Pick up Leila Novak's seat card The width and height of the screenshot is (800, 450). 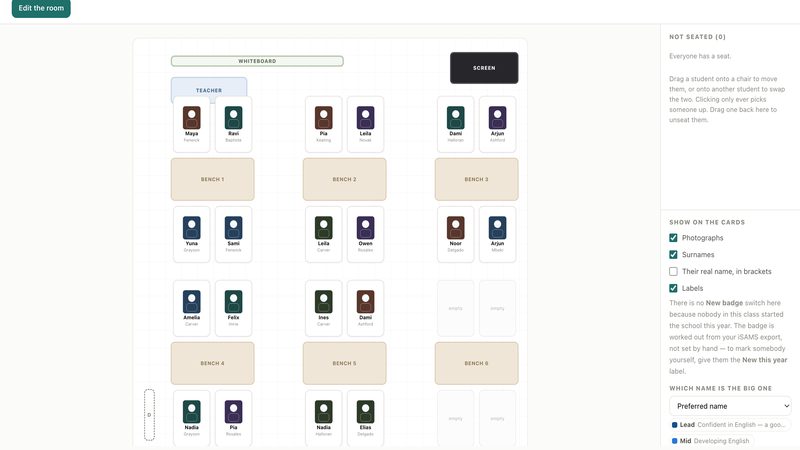pos(365,124)
